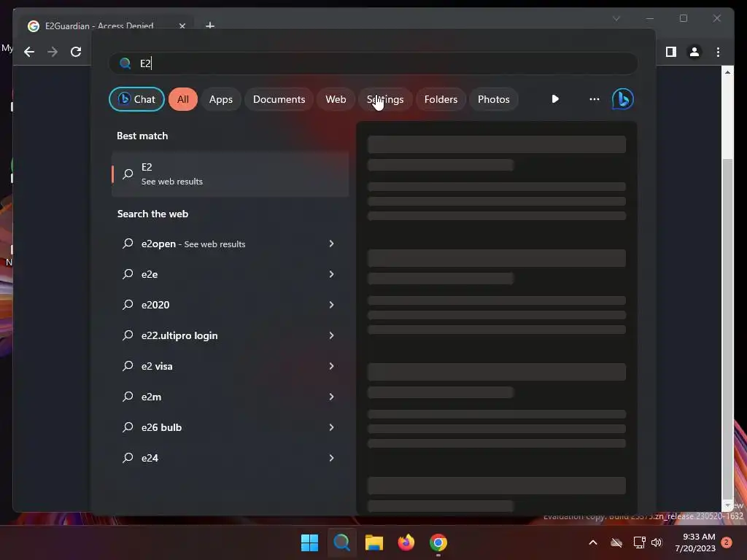
Task: Expand the e2020 suggestion chevron
Action: click(x=332, y=305)
